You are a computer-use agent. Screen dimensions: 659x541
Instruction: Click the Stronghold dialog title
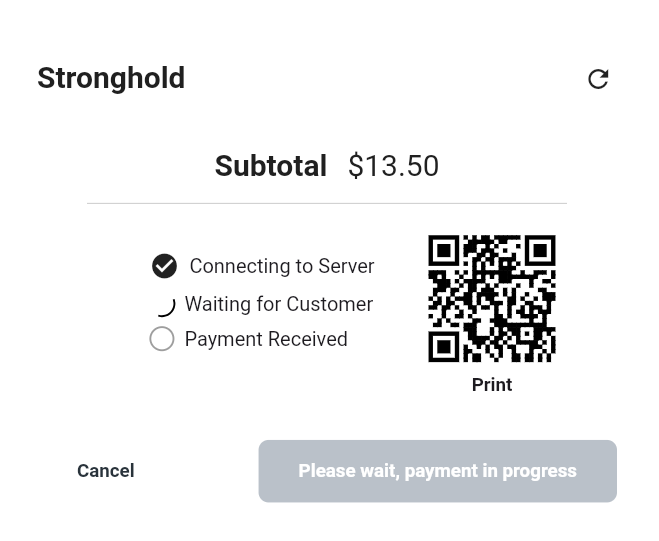coord(111,78)
